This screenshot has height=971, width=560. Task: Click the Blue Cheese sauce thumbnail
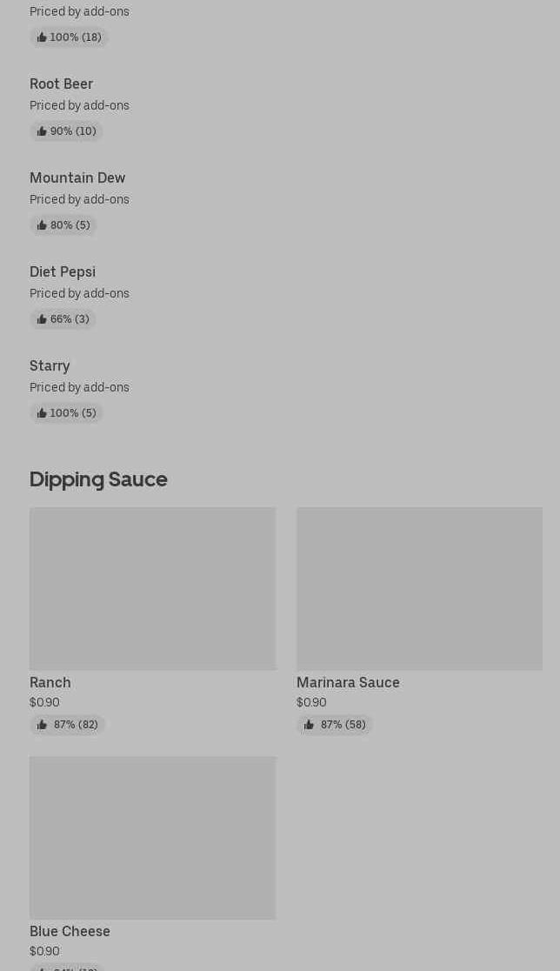(152, 837)
